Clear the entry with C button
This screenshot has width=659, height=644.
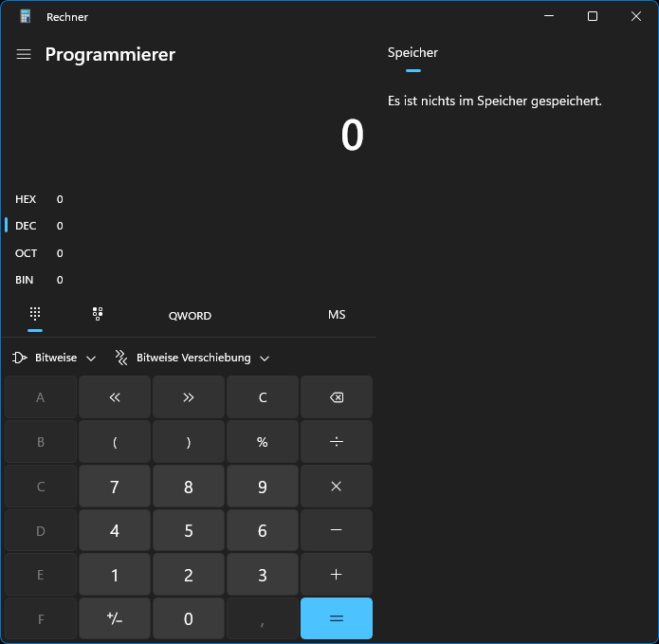pyautogui.click(x=263, y=397)
